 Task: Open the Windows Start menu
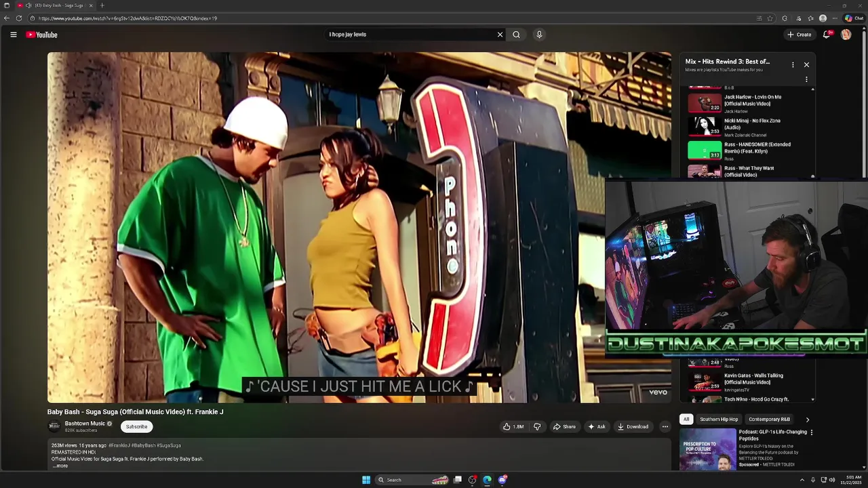point(366,480)
